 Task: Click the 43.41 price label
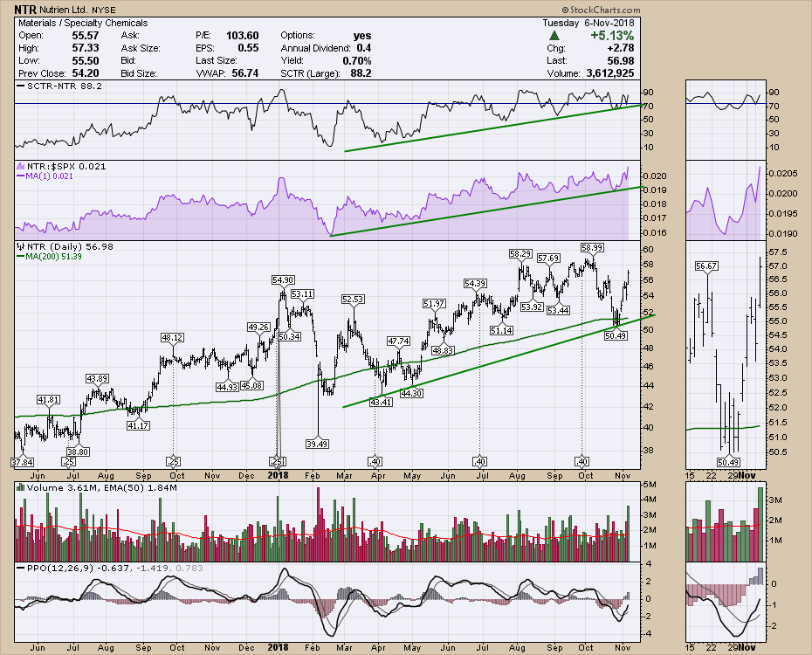point(381,401)
